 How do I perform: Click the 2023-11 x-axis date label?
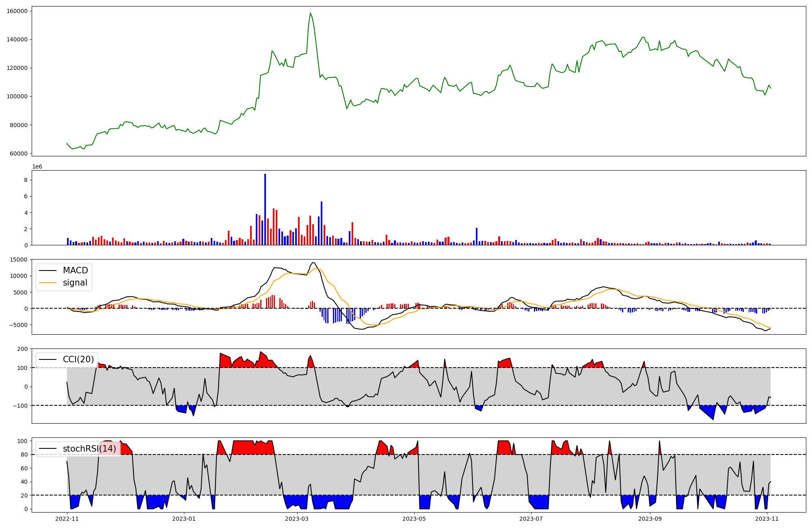[x=767, y=519]
